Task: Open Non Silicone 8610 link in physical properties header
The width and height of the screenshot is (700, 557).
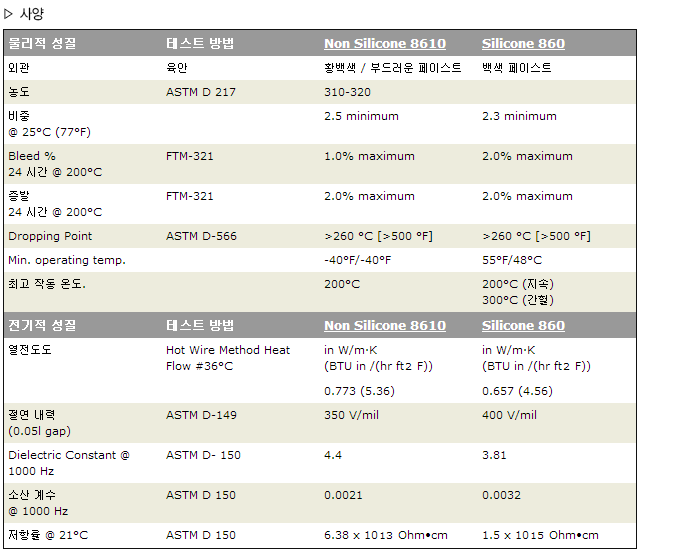Action: click(x=385, y=43)
